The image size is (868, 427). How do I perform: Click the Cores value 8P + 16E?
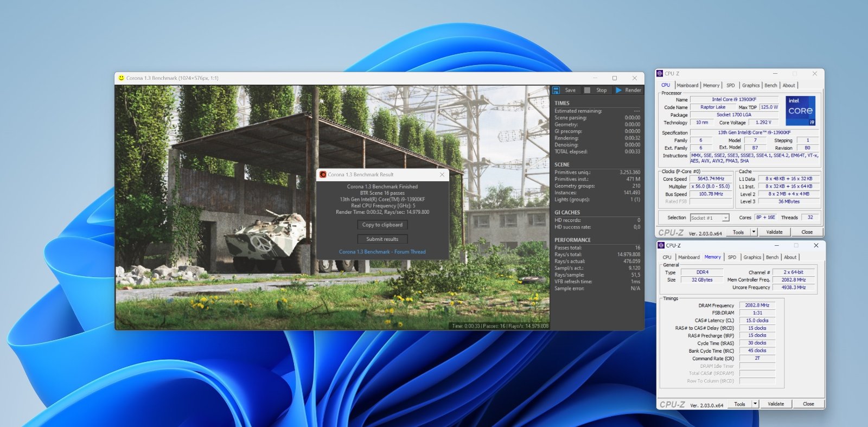765,217
